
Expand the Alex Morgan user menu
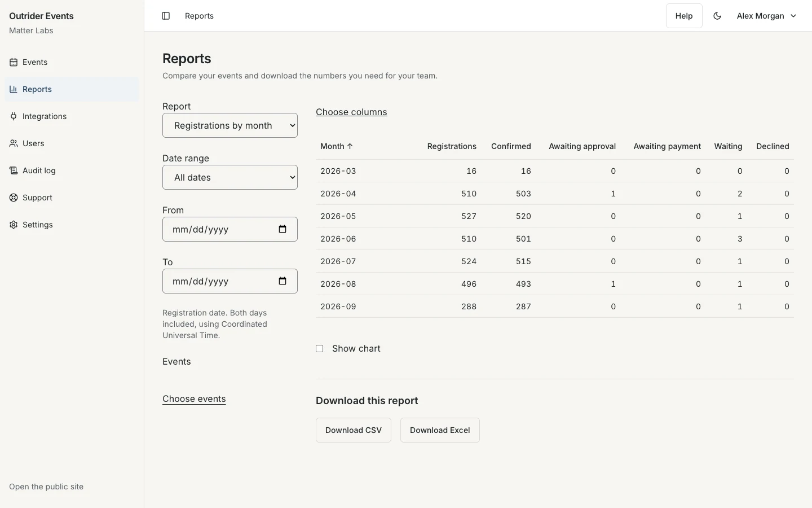tap(767, 16)
